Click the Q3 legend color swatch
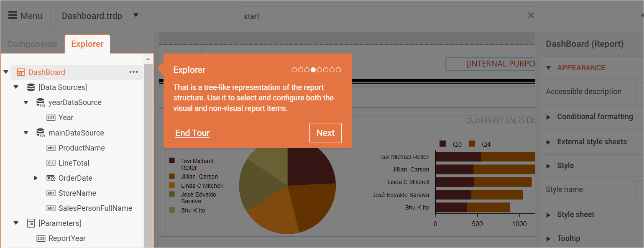This screenshot has height=248, width=644. [x=443, y=144]
